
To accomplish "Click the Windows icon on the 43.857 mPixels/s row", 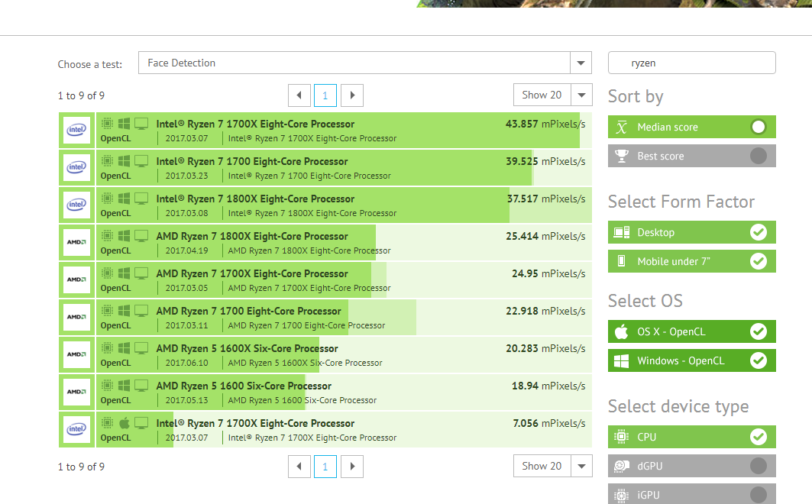I will click(125, 124).
